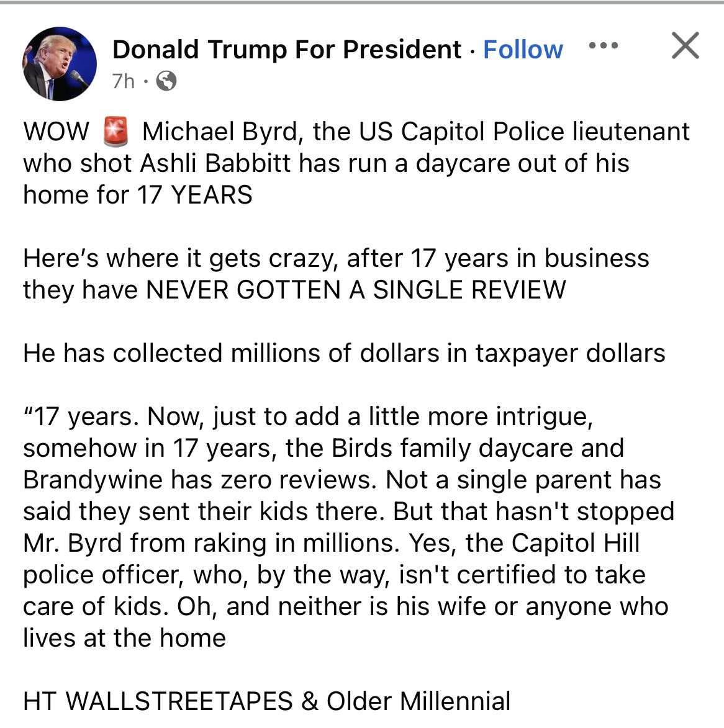The image size is (724, 728).
Task: Click the taxpayer dollars sentence
Action: 344,353
